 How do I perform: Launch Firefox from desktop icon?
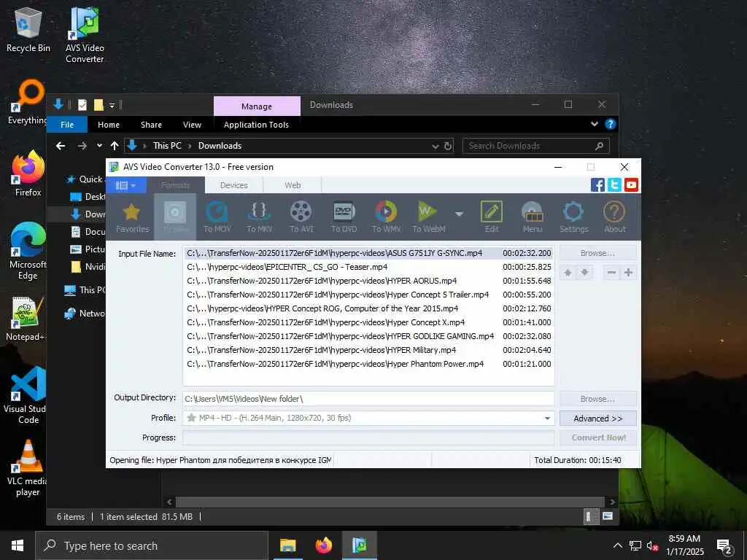[28, 174]
